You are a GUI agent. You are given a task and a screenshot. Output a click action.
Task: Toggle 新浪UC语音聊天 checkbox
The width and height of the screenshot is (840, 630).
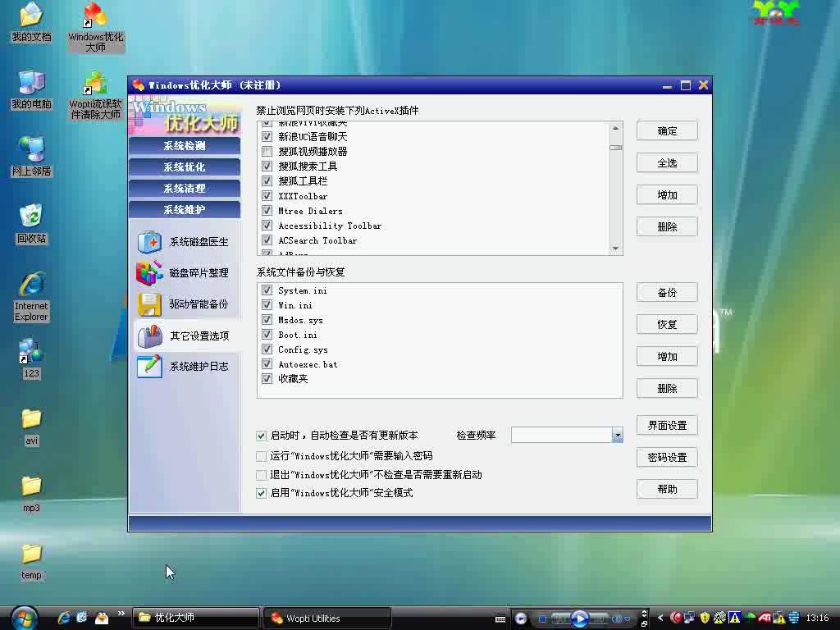267,137
